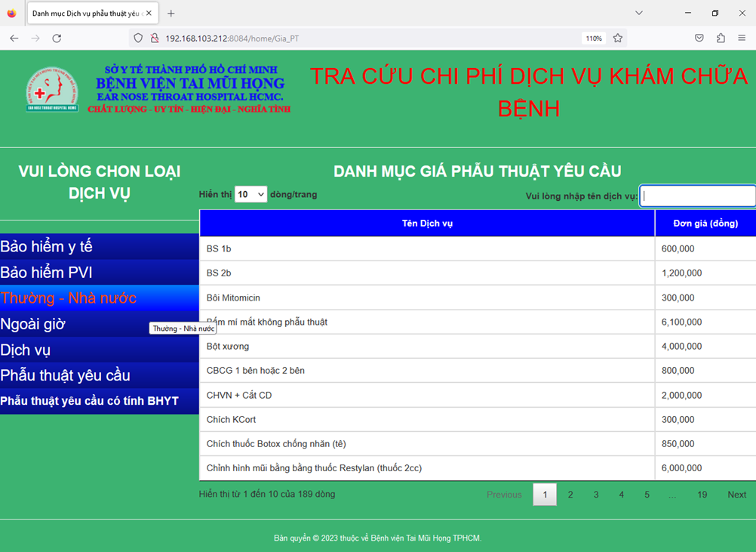The width and height of the screenshot is (756, 552).
Task: Go to page 2 of results
Action: tap(570, 495)
